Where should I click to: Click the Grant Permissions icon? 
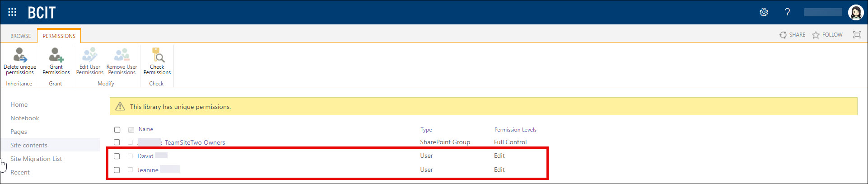[x=56, y=55]
